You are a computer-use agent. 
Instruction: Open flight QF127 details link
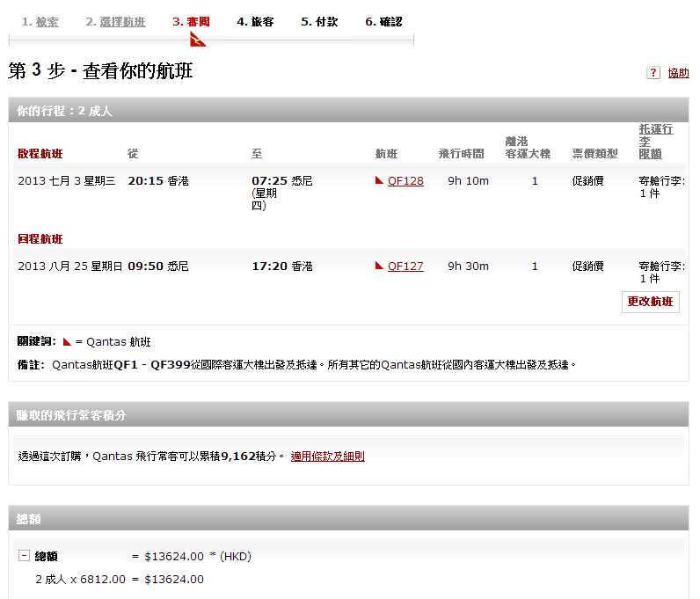pos(405,267)
